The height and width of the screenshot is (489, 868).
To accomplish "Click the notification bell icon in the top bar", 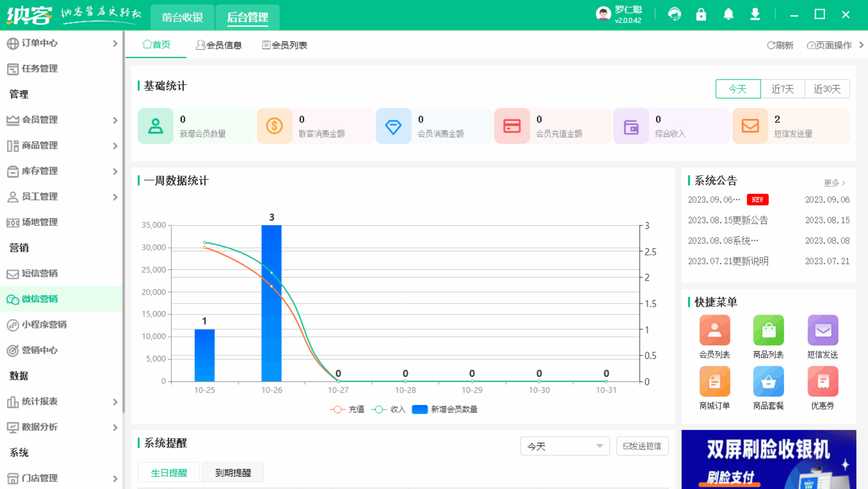I will [728, 14].
